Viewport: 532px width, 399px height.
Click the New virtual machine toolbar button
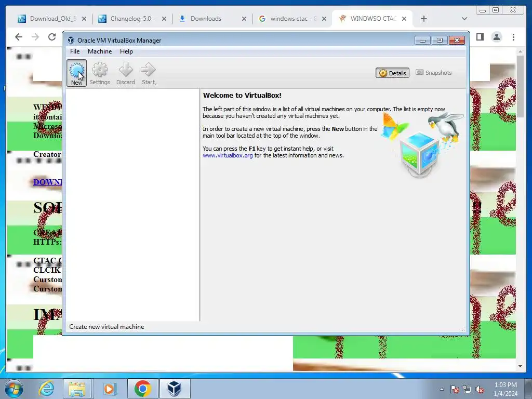click(76, 73)
